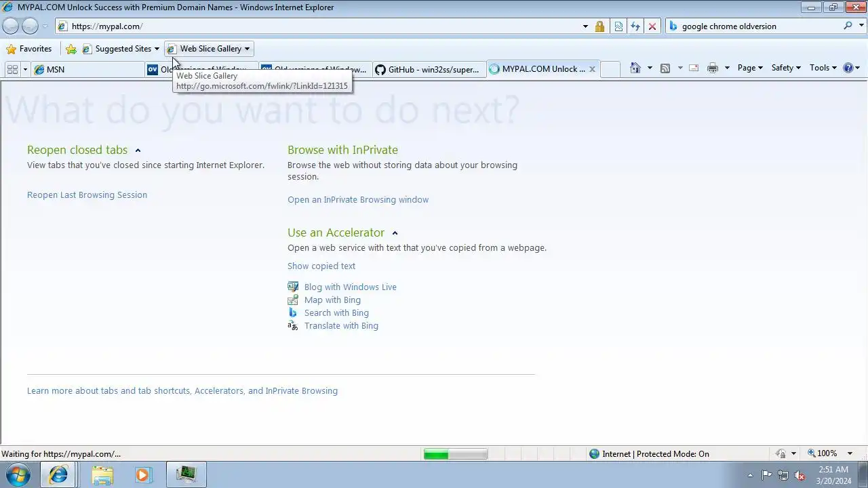The image size is (868, 488).
Task: Open search provider dropdown arrow
Action: (x=861, y=26)
